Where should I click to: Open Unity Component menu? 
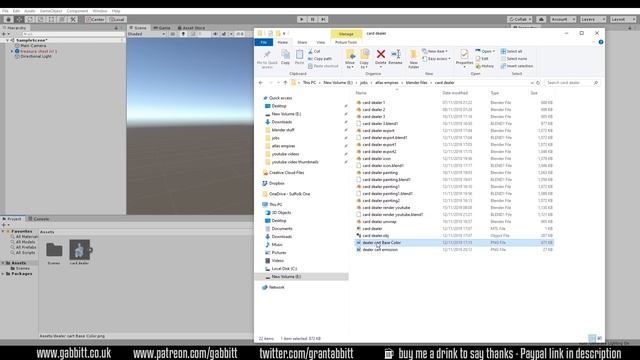point(77,11)
